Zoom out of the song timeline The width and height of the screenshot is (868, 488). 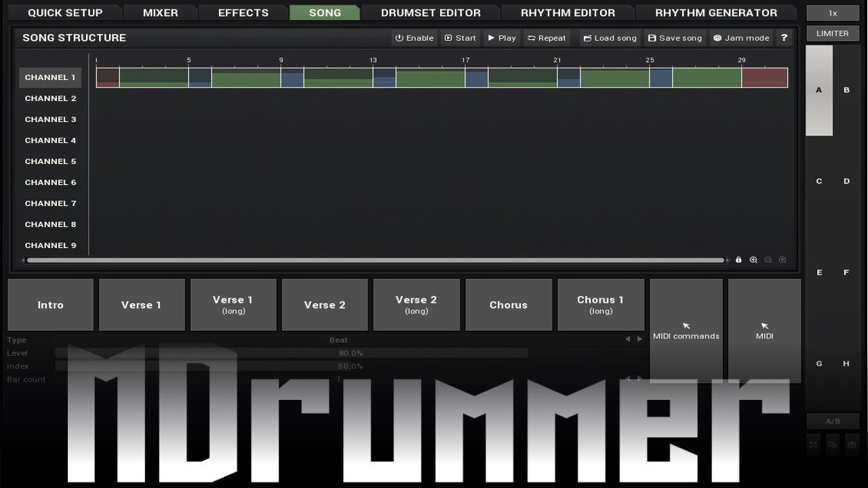click(x=768, y=260)
